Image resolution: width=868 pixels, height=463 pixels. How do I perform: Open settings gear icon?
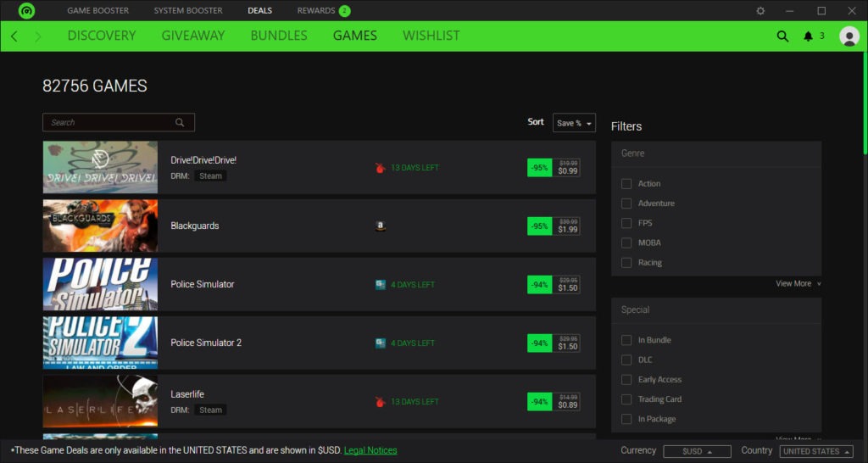click(x=760, y=10)
